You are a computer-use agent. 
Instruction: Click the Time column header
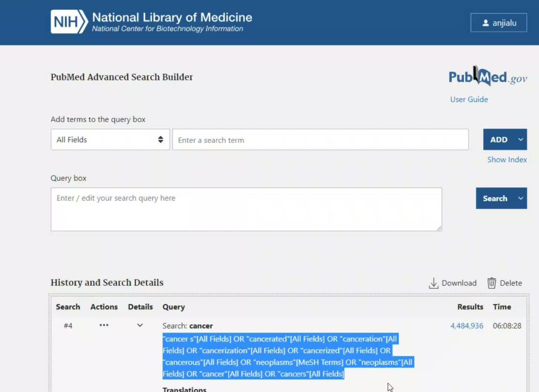[x=502, y=307]
